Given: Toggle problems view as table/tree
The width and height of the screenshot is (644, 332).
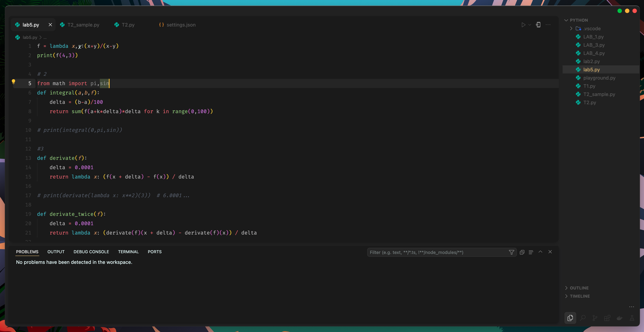Looking at the screenshot, I should point(531,252).
